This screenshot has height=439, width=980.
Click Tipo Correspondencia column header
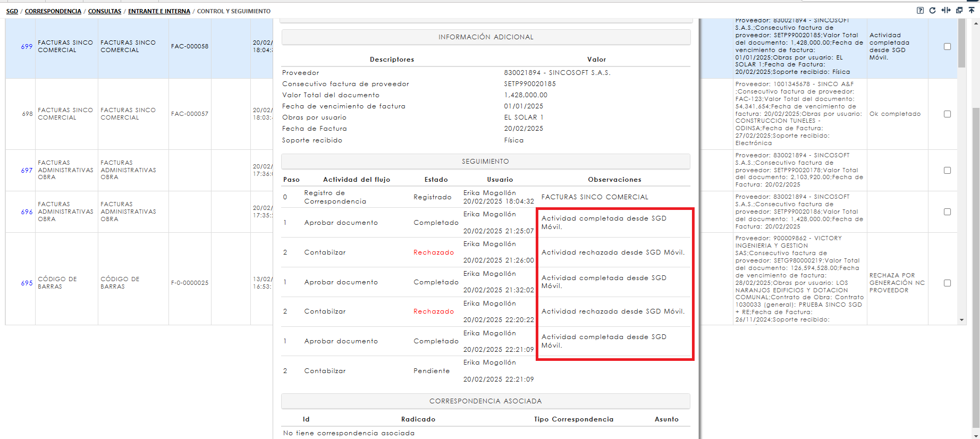573,419
